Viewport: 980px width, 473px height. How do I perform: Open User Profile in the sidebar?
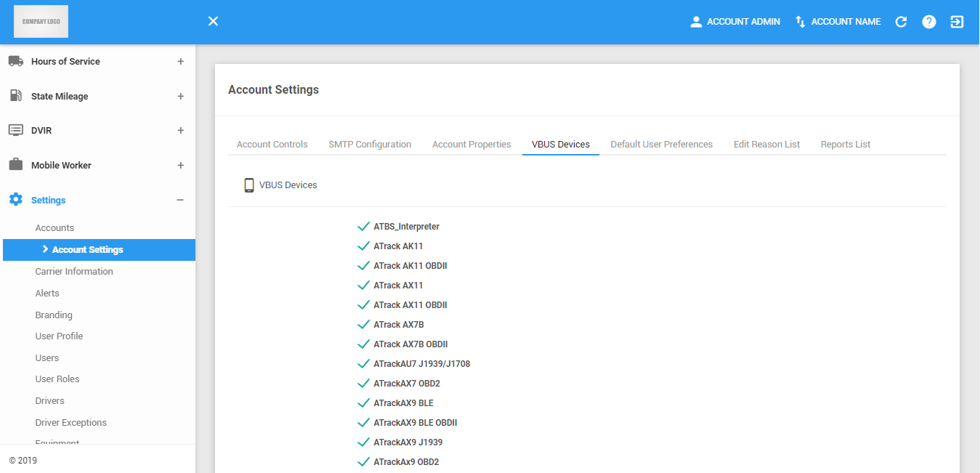click(59, 336)
